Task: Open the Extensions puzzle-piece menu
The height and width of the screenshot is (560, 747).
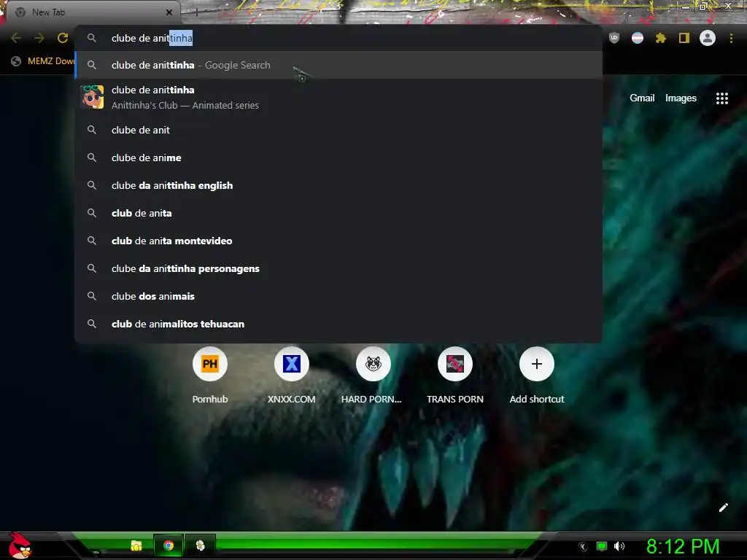Action: pyautogui.click(x=660, y=38)
